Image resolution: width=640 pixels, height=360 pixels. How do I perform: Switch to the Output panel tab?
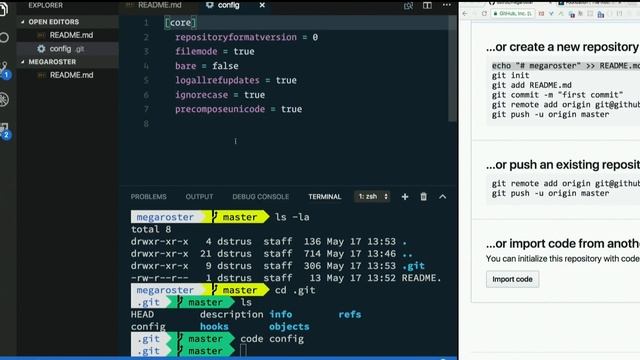pos(199,197)
